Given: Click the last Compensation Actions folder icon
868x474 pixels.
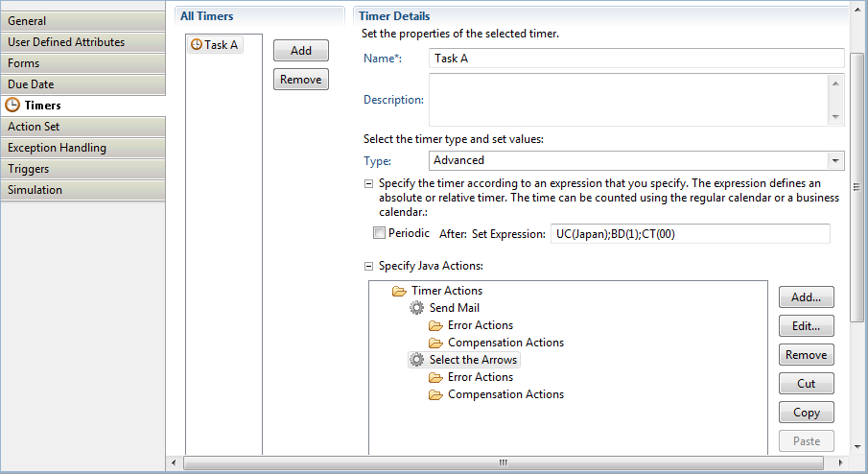Looking at the screenshot, I should pyautogui.click(x=435, y=394).
